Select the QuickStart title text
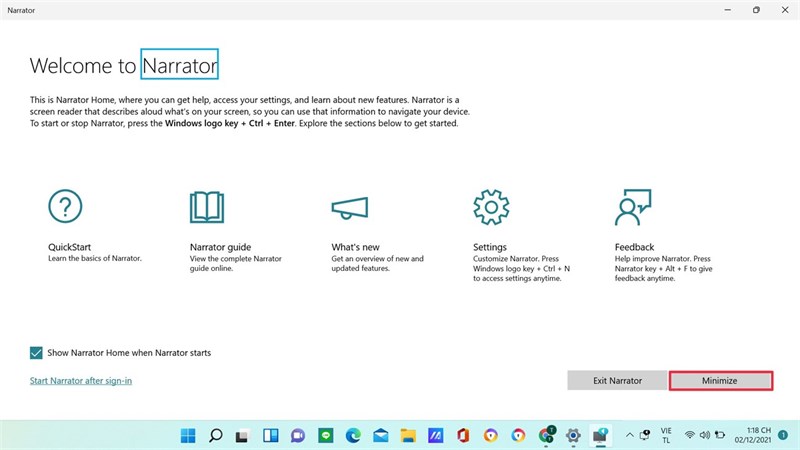 tap(69, 247)
